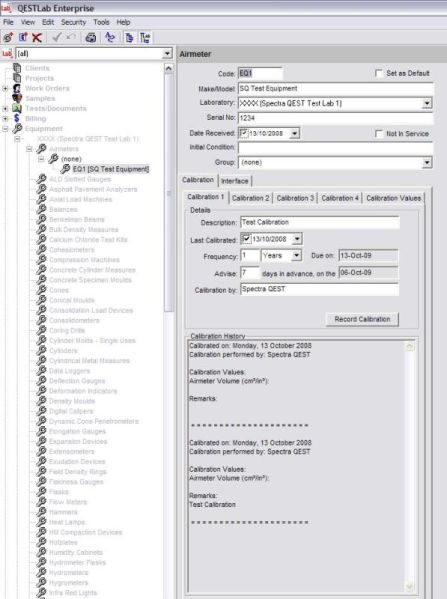Click the documents toolbar icon
This screenshot has width=447, height=599.
click(129, 37)
